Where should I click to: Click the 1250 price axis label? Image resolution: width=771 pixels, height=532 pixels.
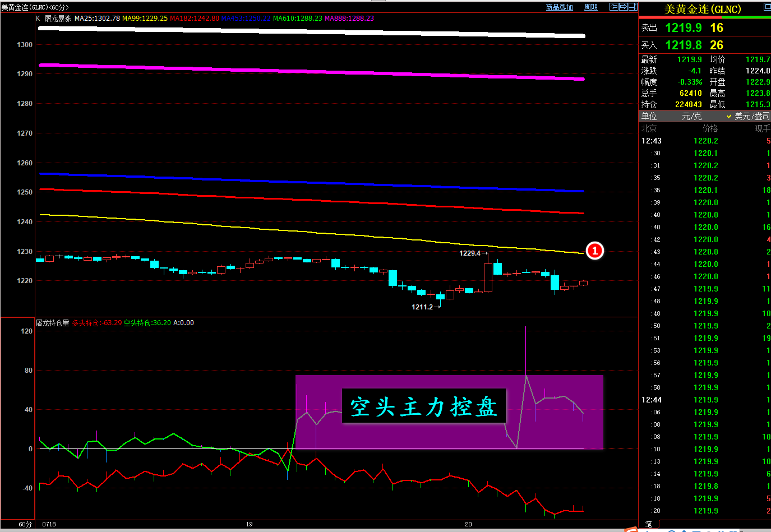25,192
